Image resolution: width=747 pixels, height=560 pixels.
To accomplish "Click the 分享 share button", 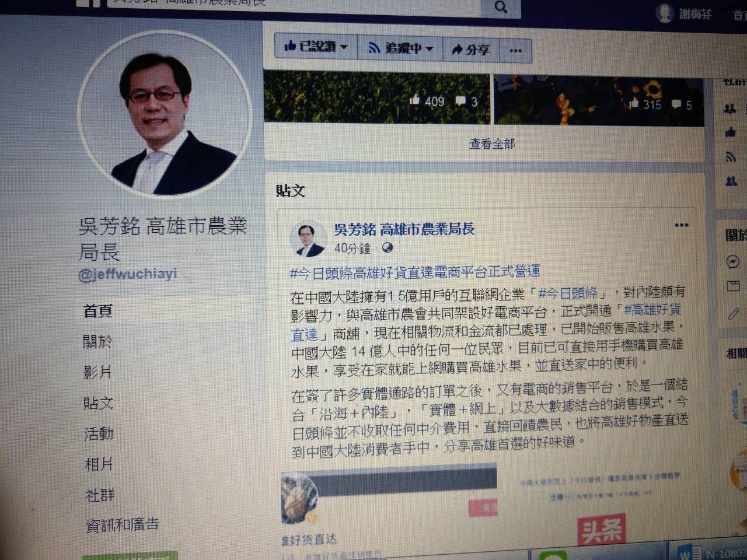I will click(472, 50).
